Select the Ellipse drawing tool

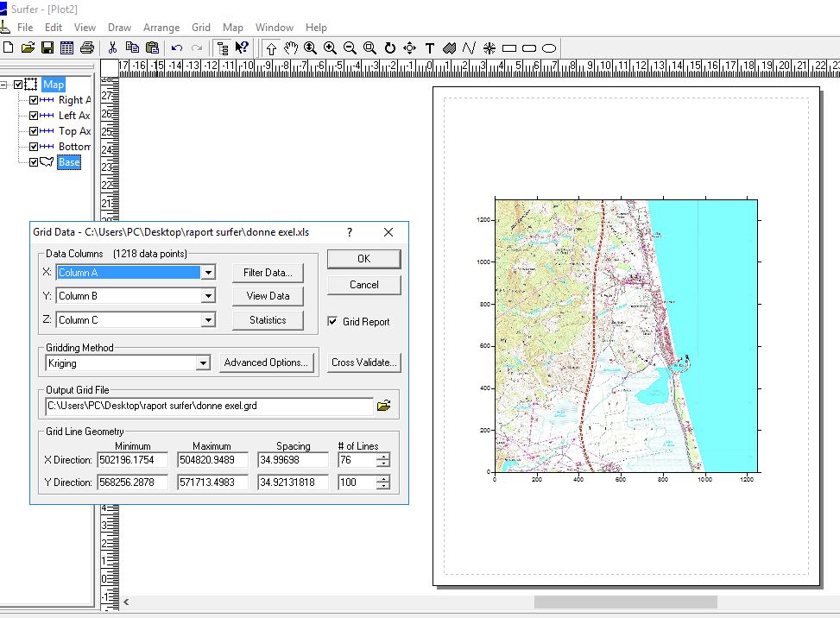tap(548, 47)
